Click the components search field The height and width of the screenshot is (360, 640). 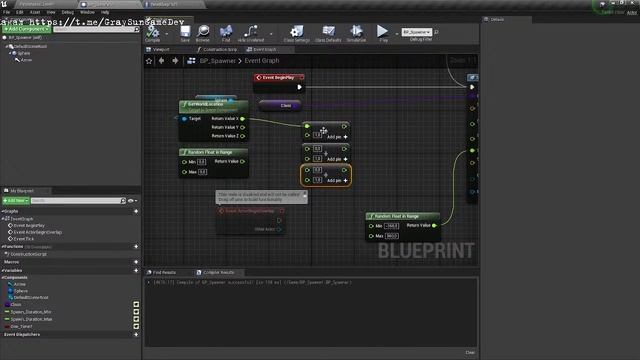(x=96, y=29)
